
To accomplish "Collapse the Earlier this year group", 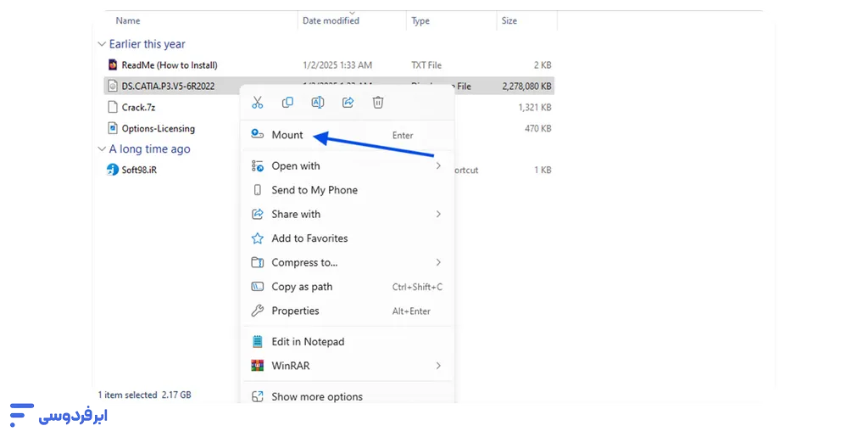I will pos(102,44).
